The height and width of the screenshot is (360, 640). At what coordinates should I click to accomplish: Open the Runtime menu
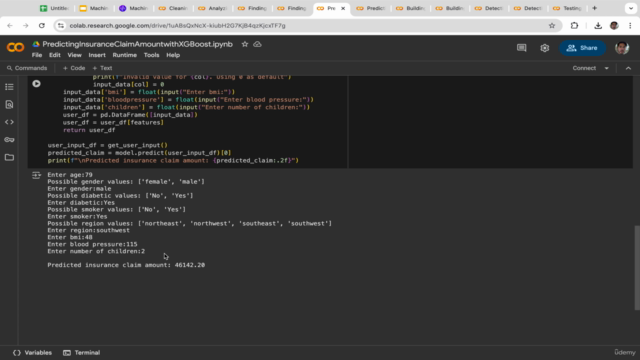(124, 55)
